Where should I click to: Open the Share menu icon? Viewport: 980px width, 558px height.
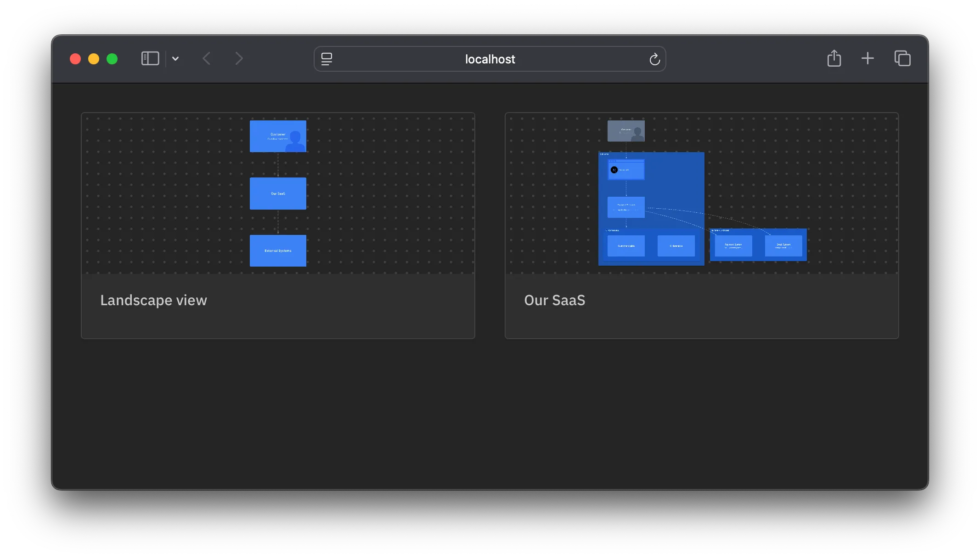pos(834,58)
